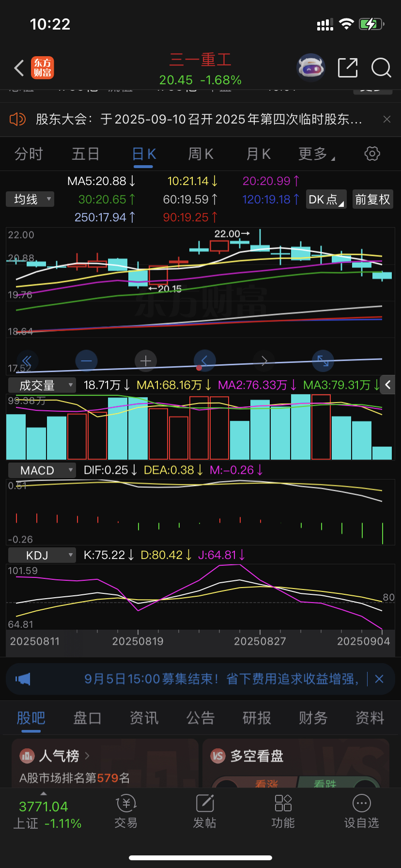Open the MACD indicator dropdown
The width and height of the screenshot is (401, 868).
click(42, 470)
